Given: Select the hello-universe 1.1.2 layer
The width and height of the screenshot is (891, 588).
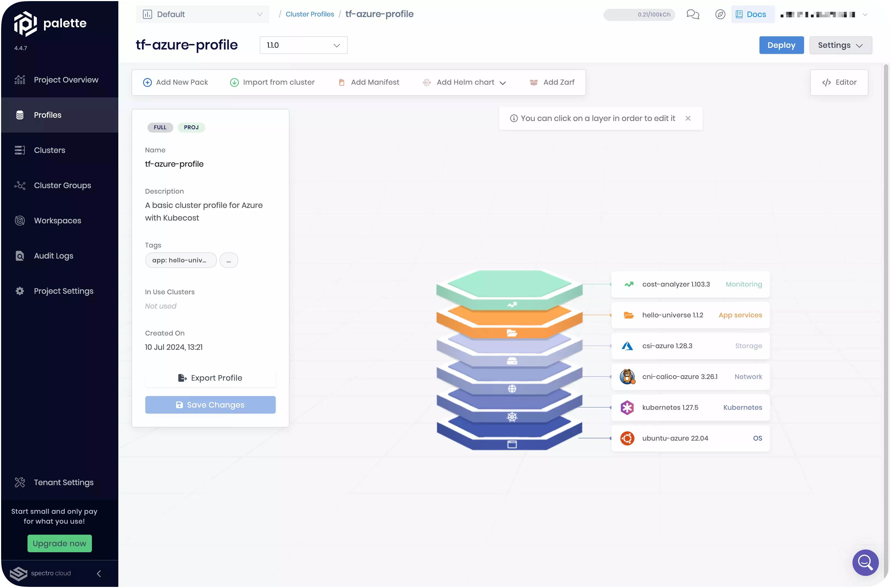Looking at the screenshot, I should 690,315.
